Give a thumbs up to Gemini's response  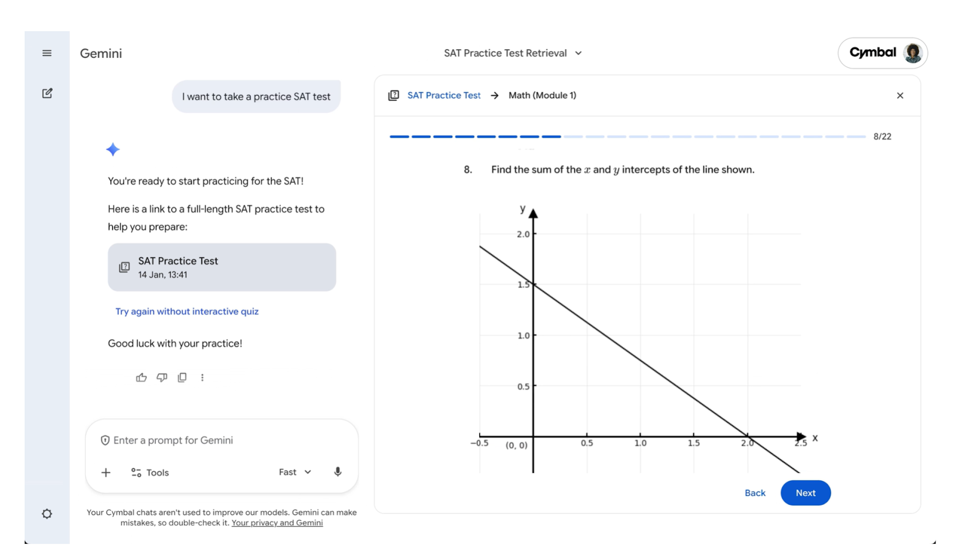coord(141,377)
